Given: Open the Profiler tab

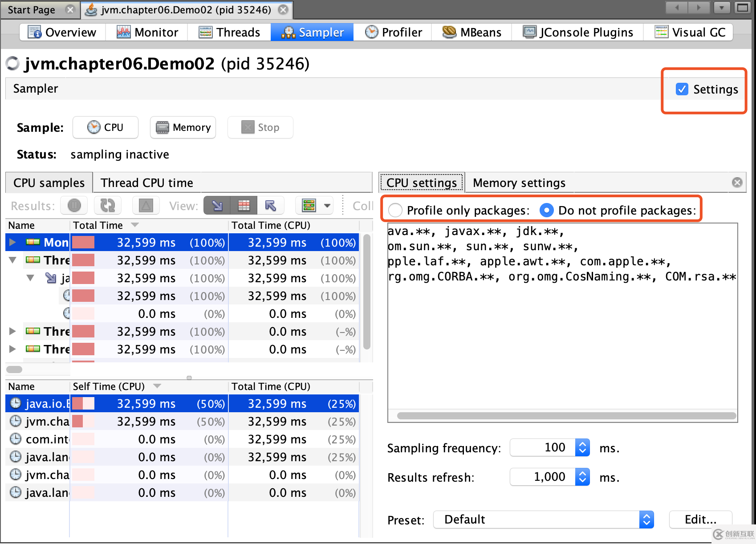Looking at the screenshot, I should (x=393, y=32).
